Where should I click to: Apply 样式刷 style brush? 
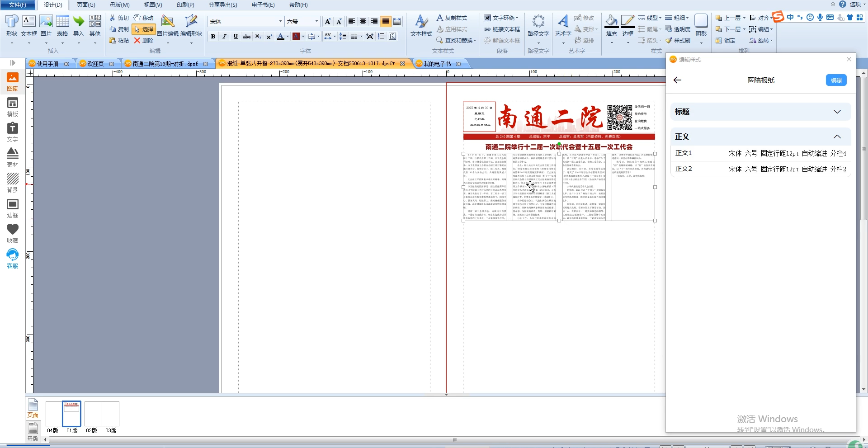tap(678, 41)
